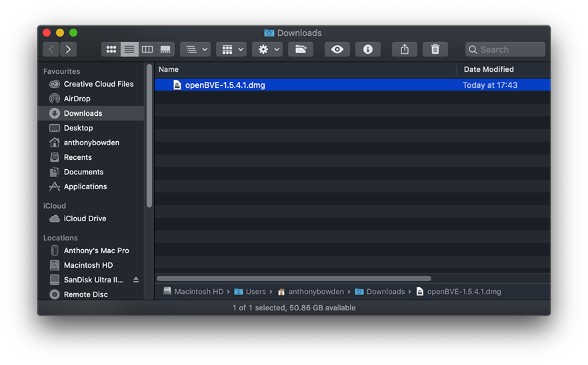Click Downloads in the path bar
Viewport: 588px width, 365px height.
(380, 292)
